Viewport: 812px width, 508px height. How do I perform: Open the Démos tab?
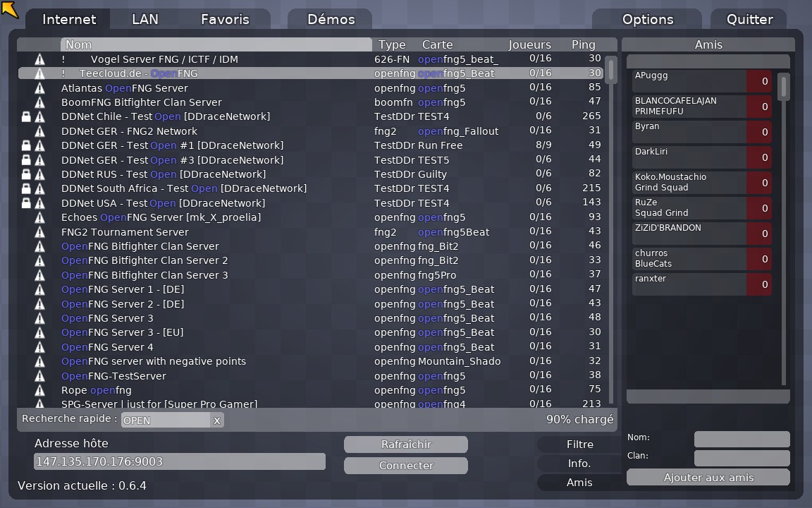click(x=331, y=19)
